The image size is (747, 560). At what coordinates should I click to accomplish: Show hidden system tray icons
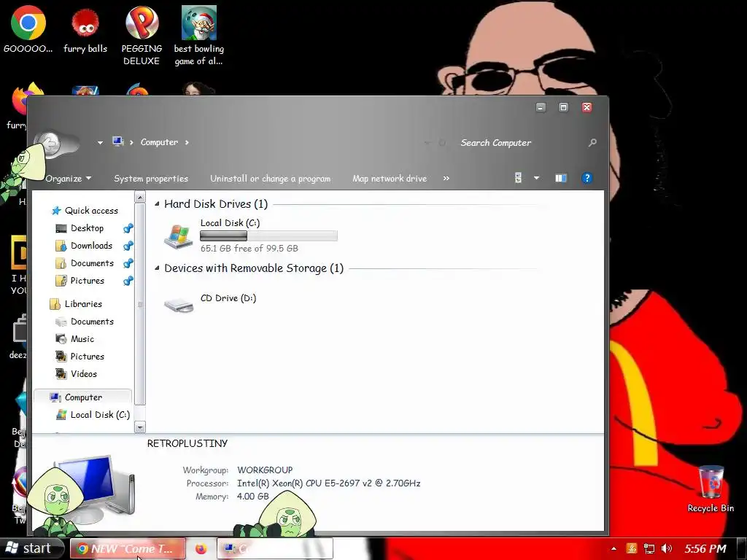pyautogui.click(x=614, y=549)
